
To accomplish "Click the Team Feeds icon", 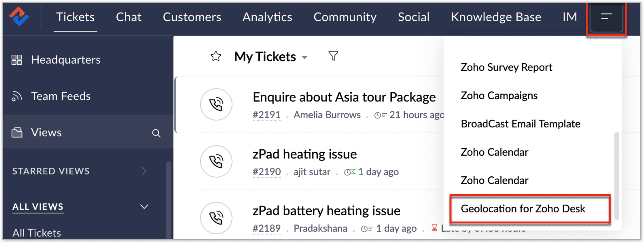I will (x=17, y=96).
